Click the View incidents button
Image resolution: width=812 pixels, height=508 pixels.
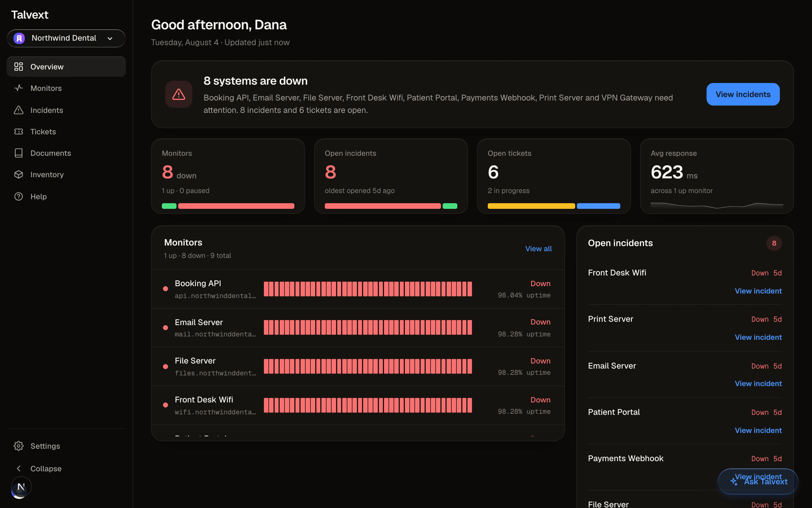743,94
